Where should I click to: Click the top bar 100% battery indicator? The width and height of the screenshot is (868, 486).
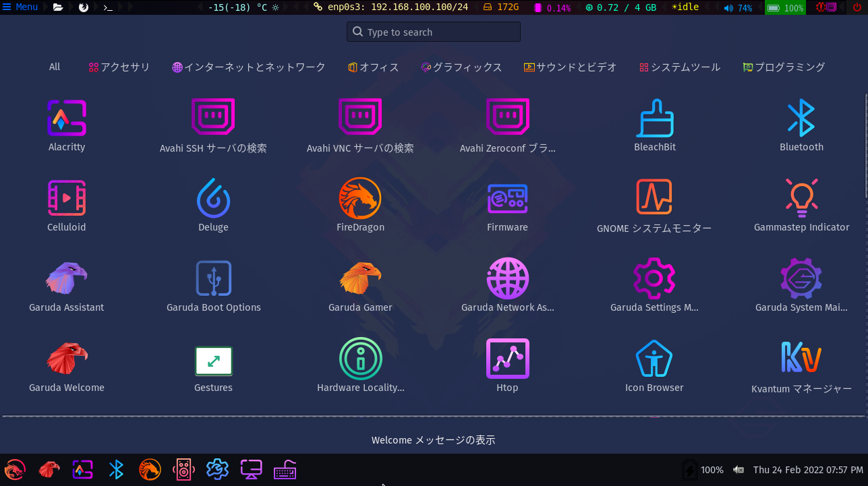(785, 7)
